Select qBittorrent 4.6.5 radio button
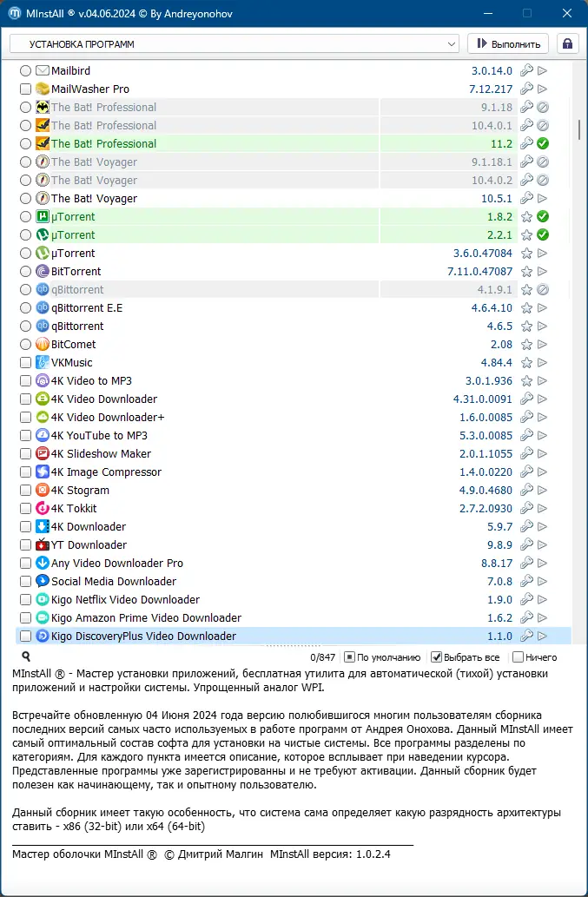The width and height of the screenshot is (588, 897). point(25,326)
